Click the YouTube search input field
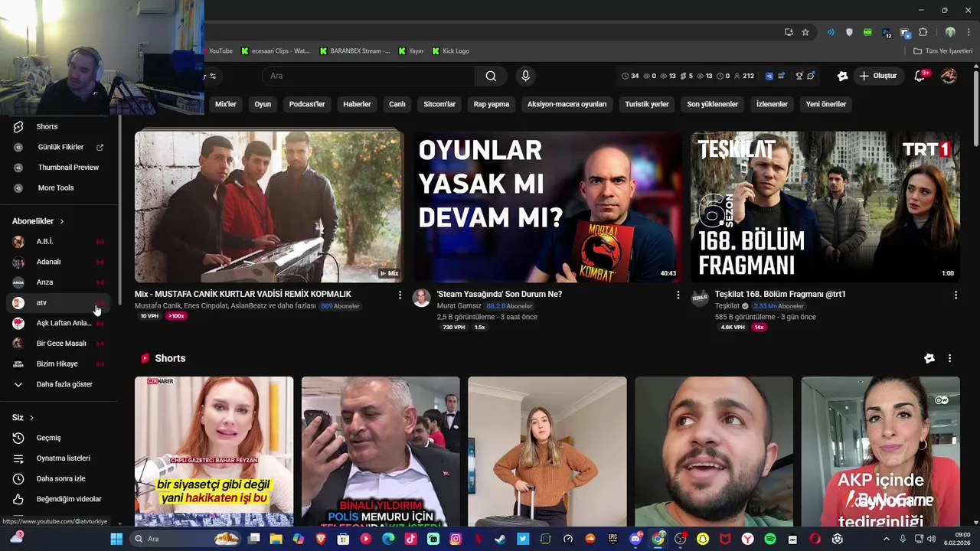 click(x=367, y=76)
